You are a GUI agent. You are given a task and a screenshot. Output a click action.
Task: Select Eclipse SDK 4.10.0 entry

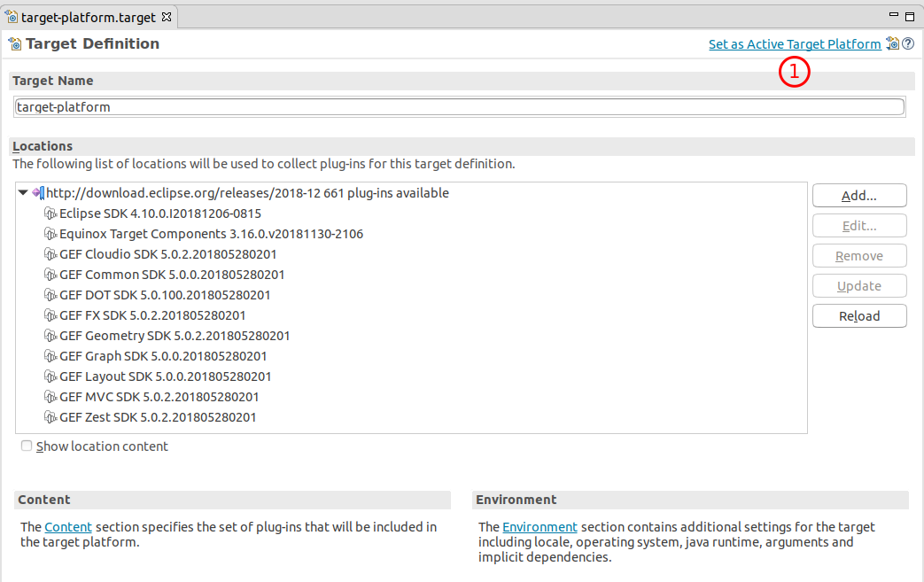(x=160, y=213)
